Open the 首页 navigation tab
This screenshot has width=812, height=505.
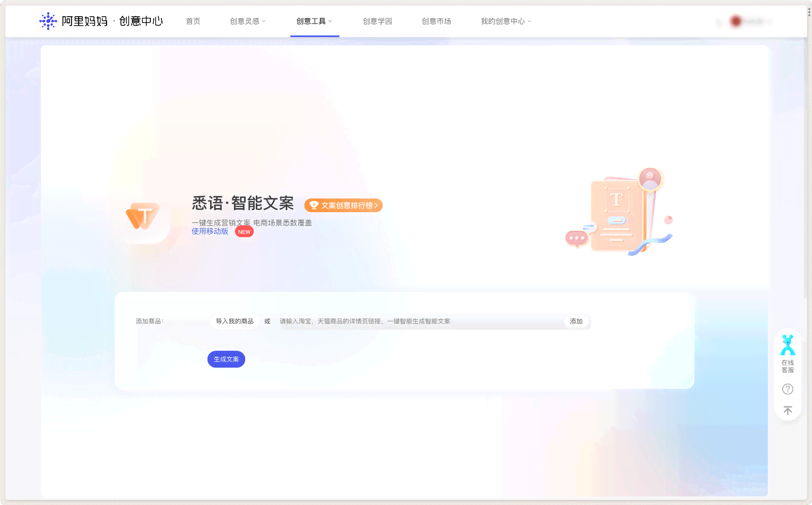(193, 21)
